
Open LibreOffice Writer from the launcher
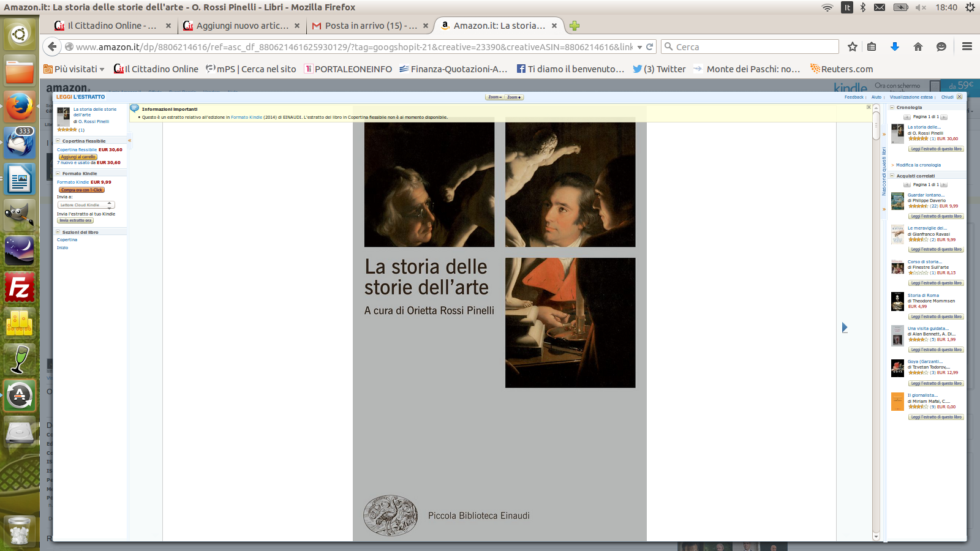coord(20,179)
